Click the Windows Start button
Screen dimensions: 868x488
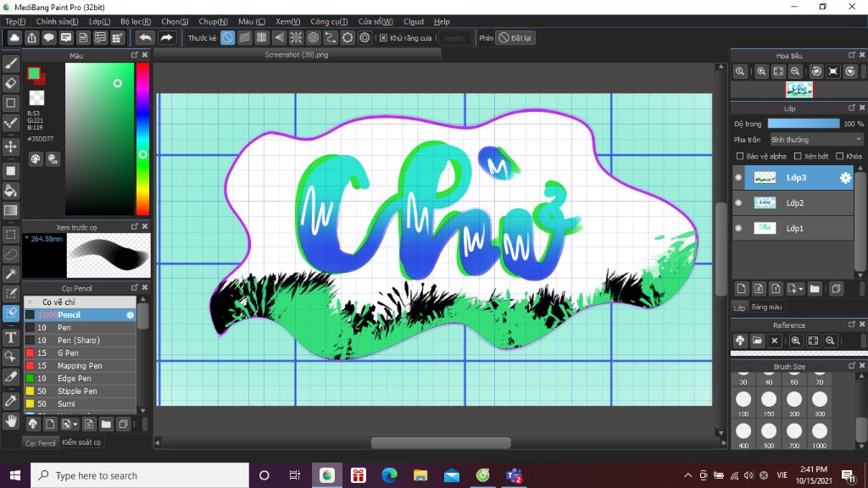(15, 475)
